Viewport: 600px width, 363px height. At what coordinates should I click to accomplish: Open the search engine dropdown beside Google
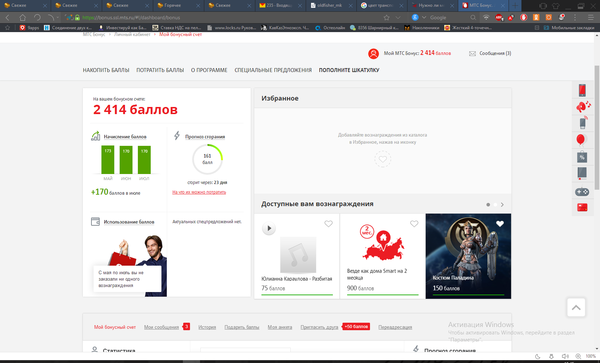pos(424,18)
